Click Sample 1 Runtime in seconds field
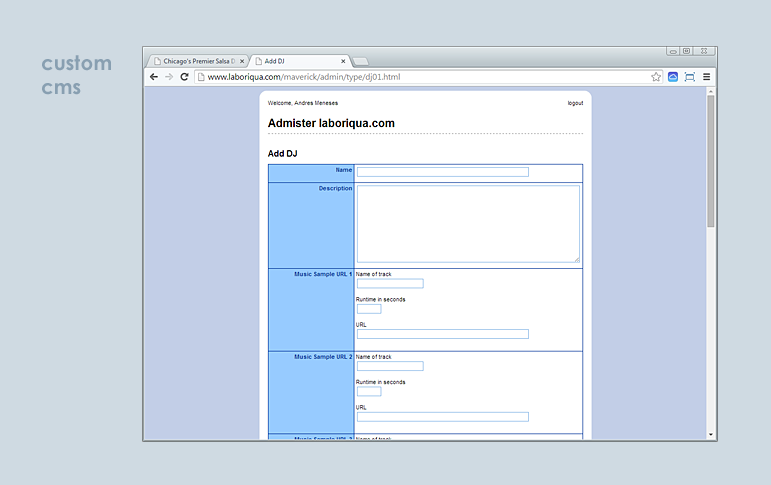Image resolution: width=771 pixels, height=485 pixels. (368, 309)
